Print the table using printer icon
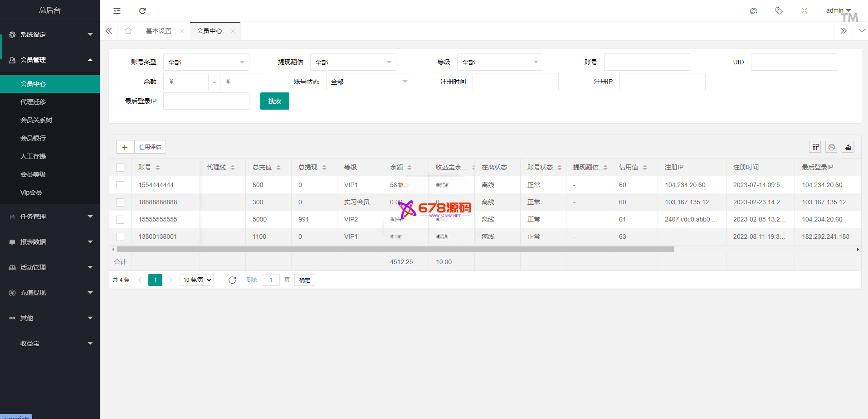Screen dimensions: 868x419 (x=831, y=147)
